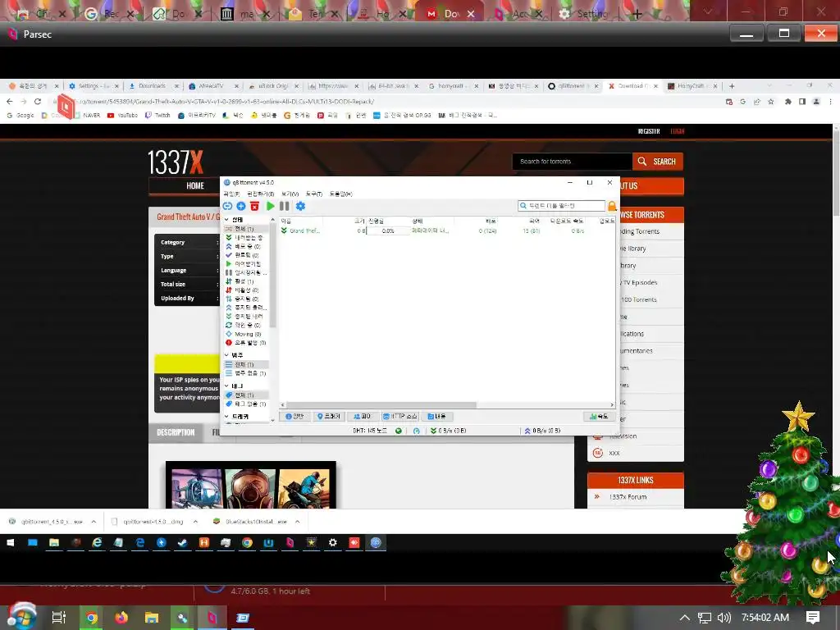Click the LOGIN link on 1337X
Viewport: 840px width, 630px height.
677,131
